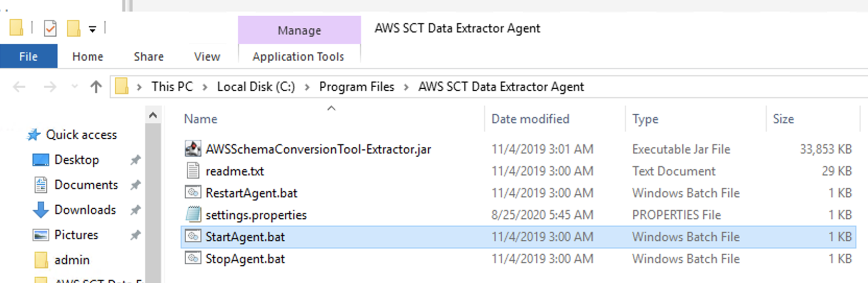Sort files by Date modified column
The height and width of the screenshot is (283, 868).
[530, 119]
